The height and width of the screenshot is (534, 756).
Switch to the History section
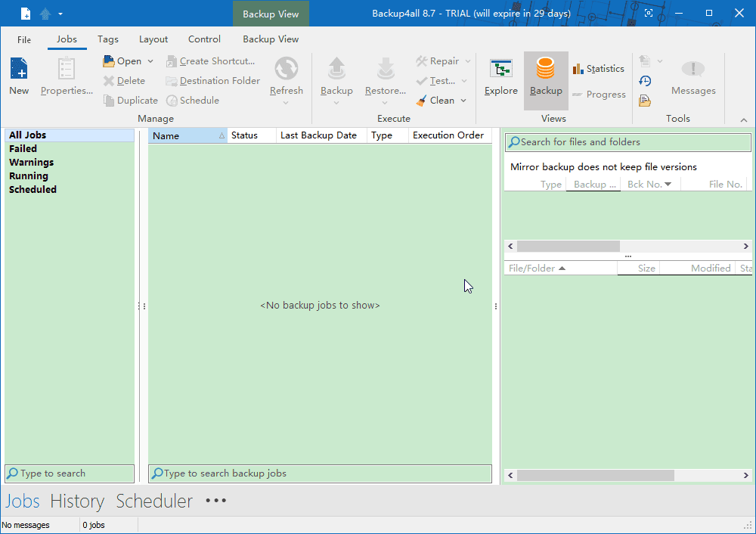(77, 501)
